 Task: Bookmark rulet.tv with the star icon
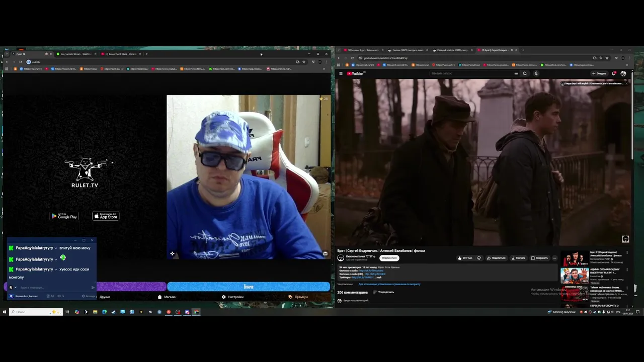point(304,62)
